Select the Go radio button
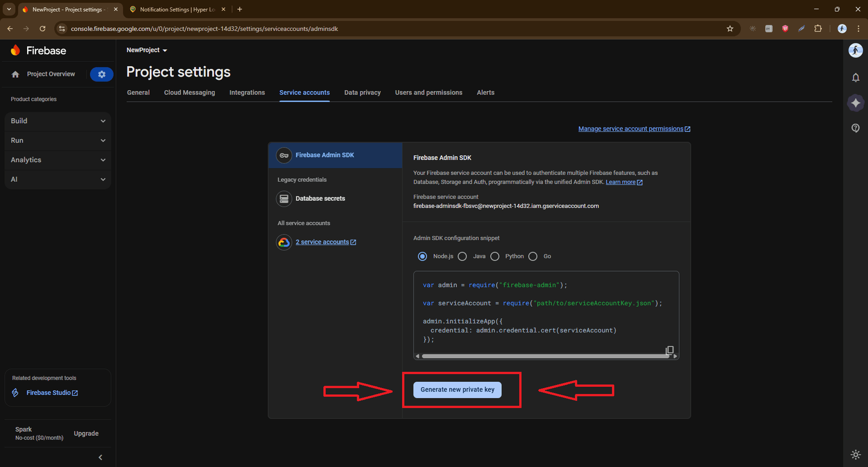Viewport: 868px width, 467px height. (533, 256)
